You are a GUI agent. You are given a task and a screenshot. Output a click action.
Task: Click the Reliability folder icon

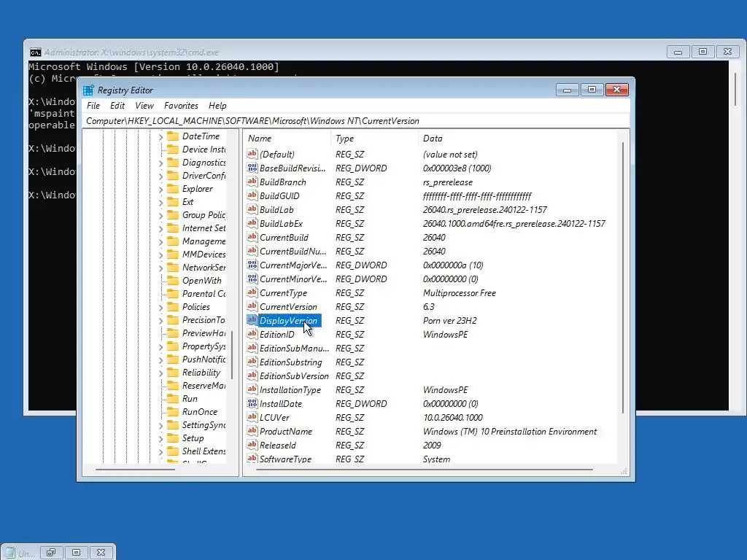(x=173, y=373)
